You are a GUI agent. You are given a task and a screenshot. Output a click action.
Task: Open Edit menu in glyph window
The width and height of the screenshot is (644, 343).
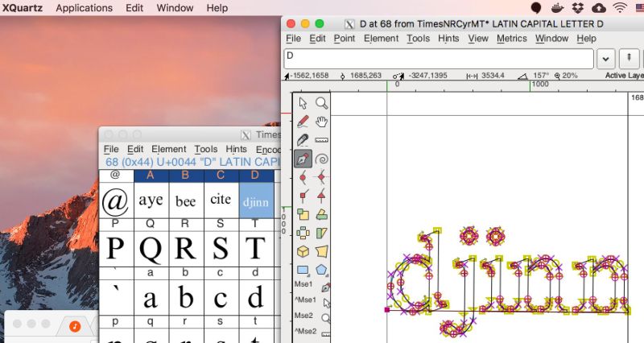tap(317, 39)
